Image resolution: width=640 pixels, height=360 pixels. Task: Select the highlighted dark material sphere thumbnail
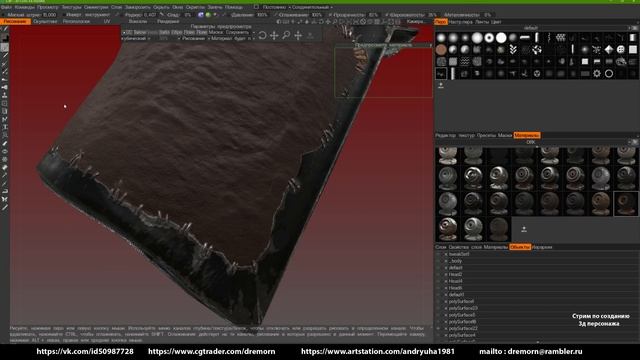point(626,203)
